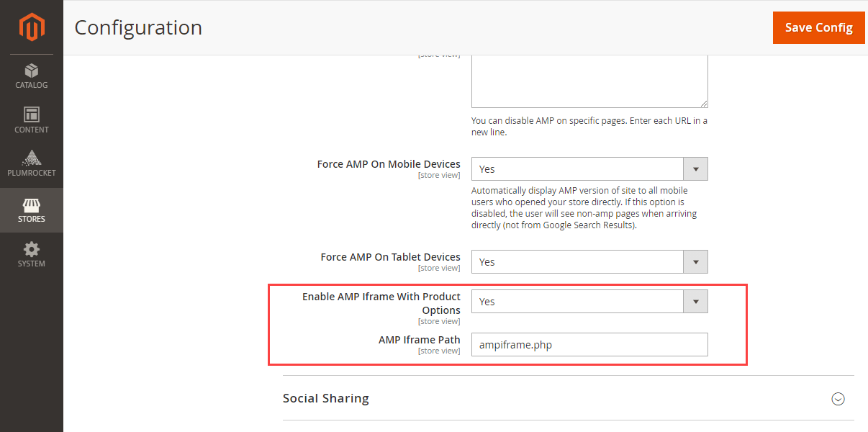Click the disabled AMP pages URL textarea

coord(589,81)
